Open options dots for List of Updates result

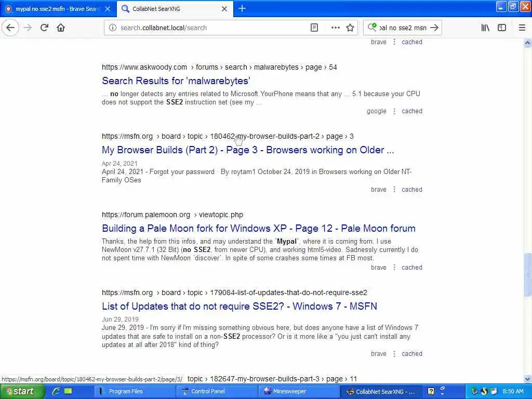pos(394,354)
